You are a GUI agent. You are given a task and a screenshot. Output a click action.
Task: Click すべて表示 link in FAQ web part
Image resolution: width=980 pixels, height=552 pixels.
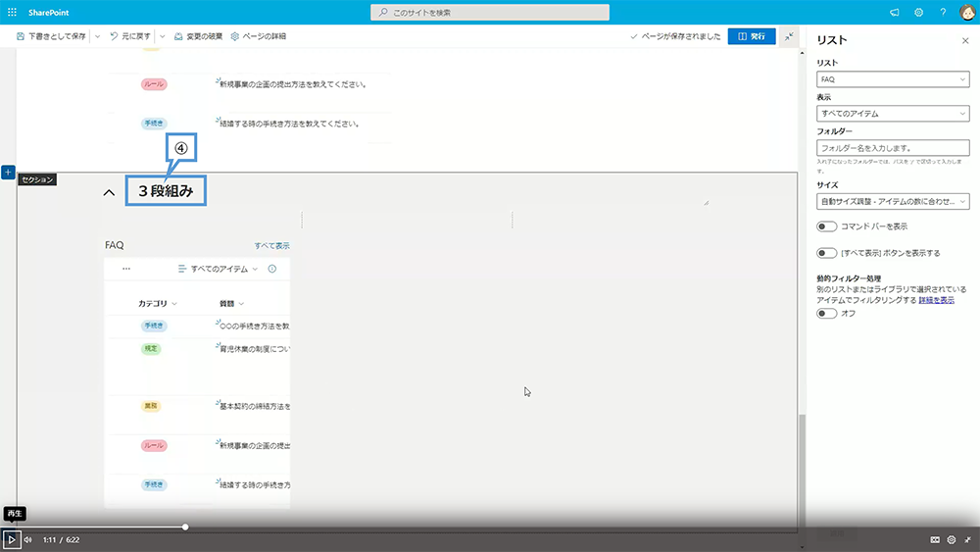coord(271,246)
